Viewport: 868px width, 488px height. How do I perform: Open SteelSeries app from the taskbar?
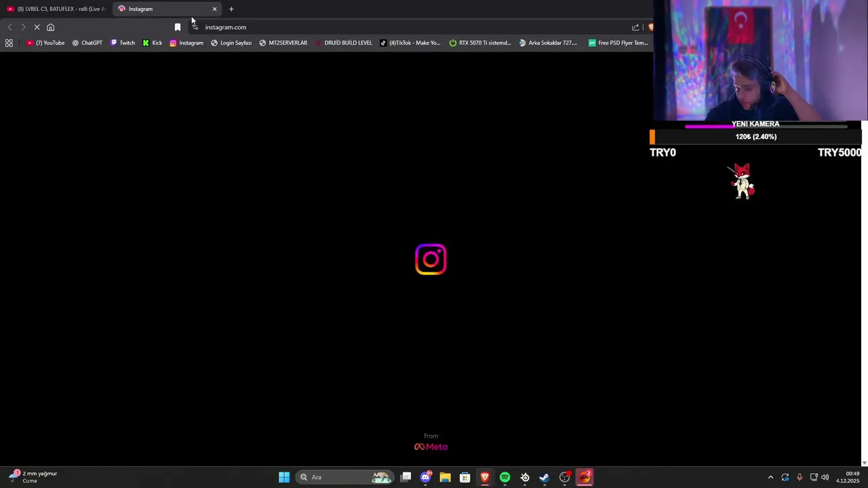[525, 477]
